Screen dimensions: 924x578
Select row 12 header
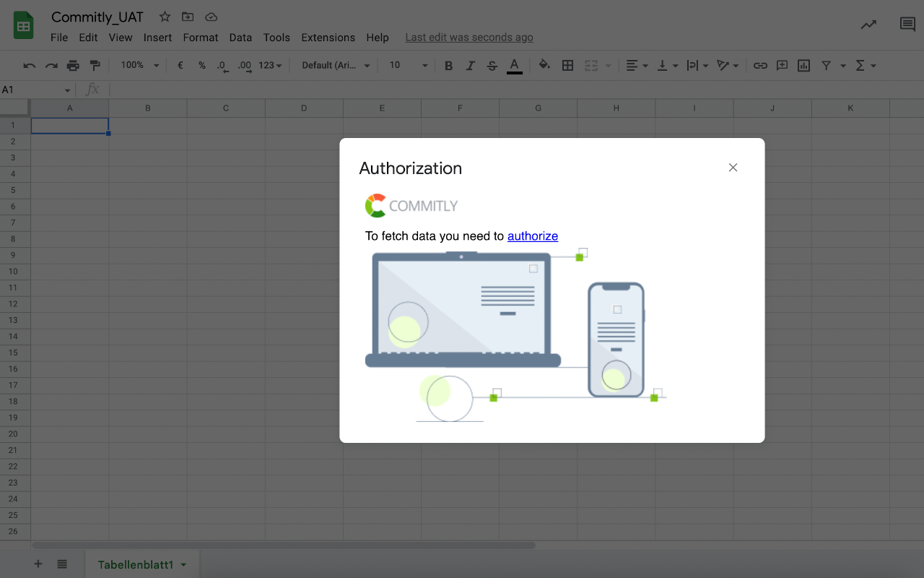(14, 304)
